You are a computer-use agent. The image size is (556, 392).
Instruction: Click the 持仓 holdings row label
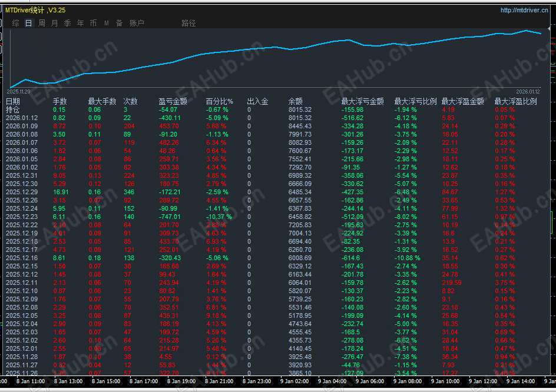(x=13, y=109)
